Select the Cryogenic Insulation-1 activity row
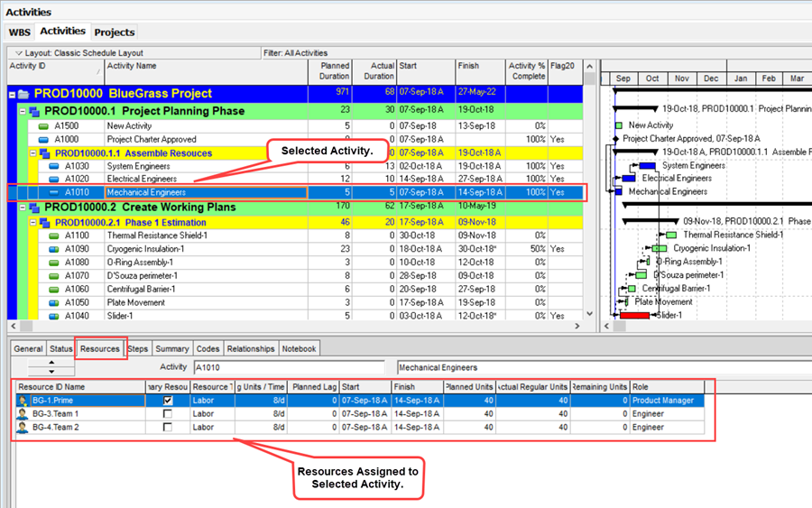 tap(295, 249)
